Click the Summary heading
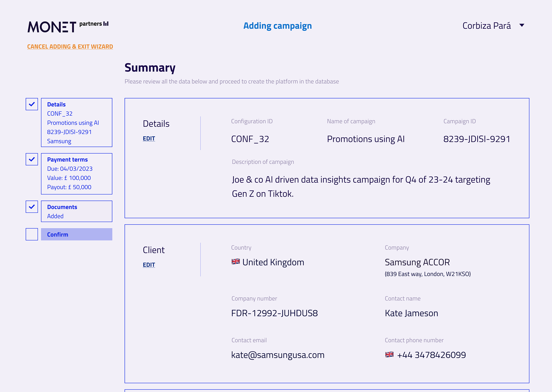The image size is (552, 392). click(x=150, y=68)
